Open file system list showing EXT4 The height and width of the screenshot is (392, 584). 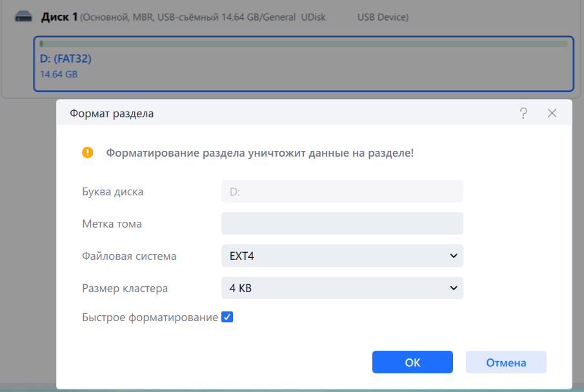point(342,255)
